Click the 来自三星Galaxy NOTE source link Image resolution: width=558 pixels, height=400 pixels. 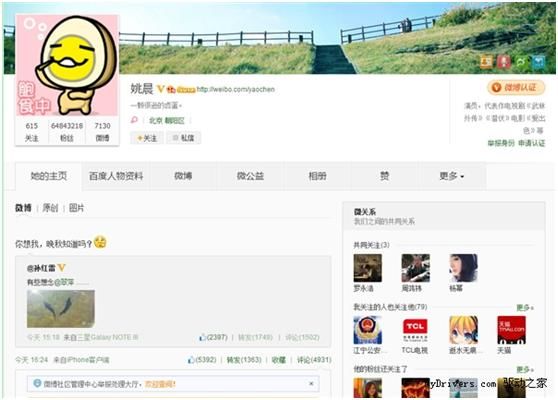click(x=100, y=337)
